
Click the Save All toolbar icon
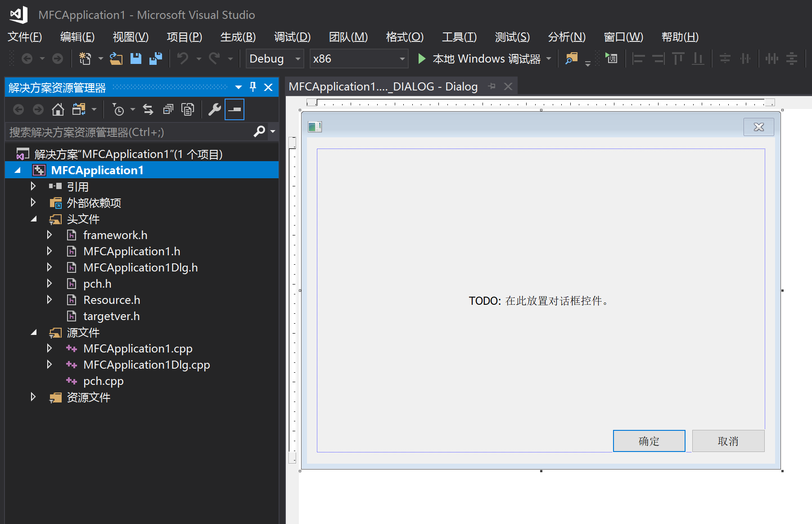(156, 59)
